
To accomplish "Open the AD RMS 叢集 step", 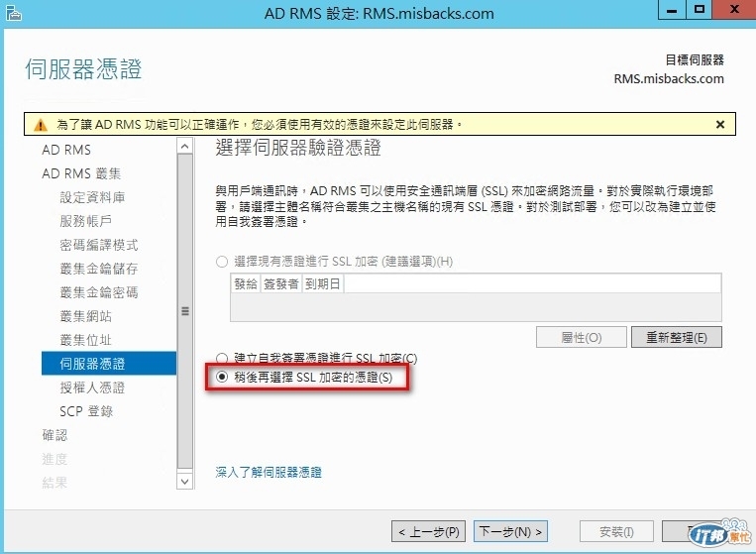I will (x=81, y=173).
